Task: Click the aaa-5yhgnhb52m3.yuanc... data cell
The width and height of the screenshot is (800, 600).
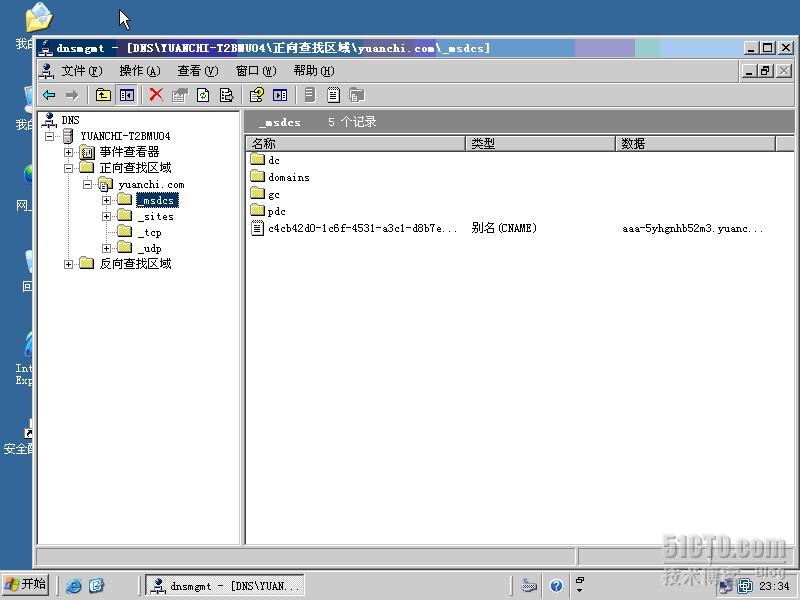Action: click(692, 228)
